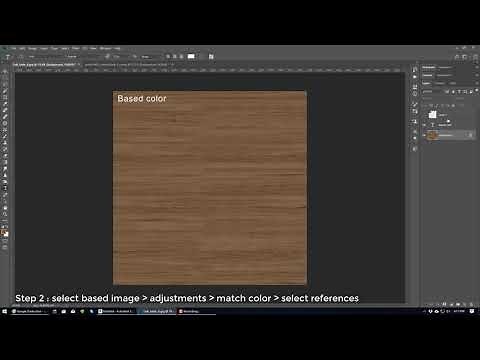This screenshot has height=360, width=480.
Task: Toggle visibility of the wood texture layer
Action: 425,135
